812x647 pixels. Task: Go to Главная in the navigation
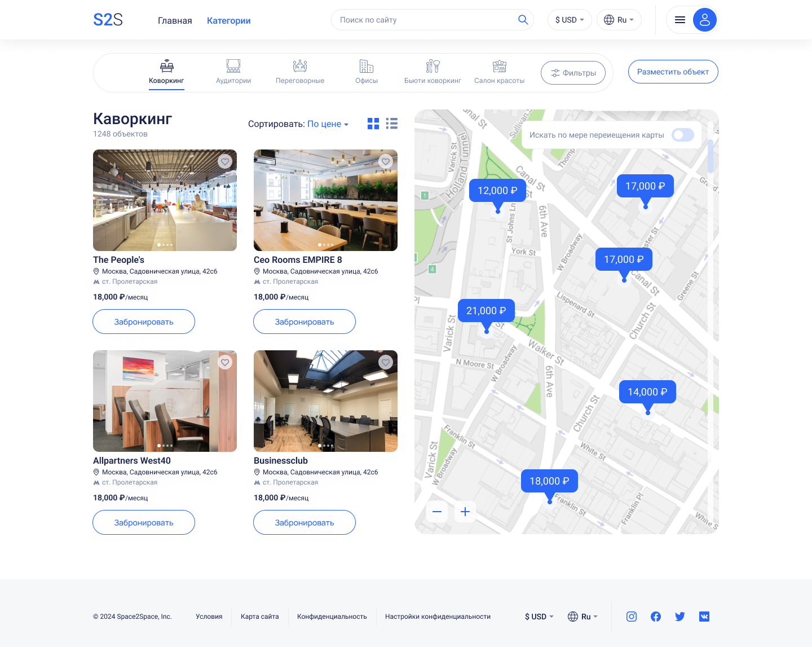(x=175, y=20)
